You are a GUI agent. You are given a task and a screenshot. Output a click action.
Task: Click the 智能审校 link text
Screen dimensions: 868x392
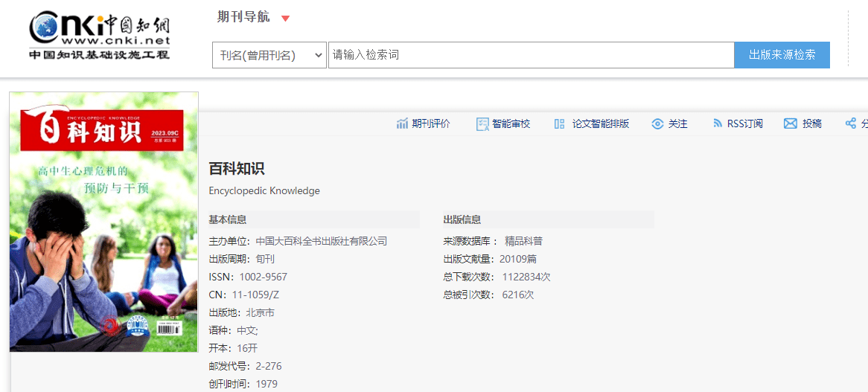click(x=511, y=123)
